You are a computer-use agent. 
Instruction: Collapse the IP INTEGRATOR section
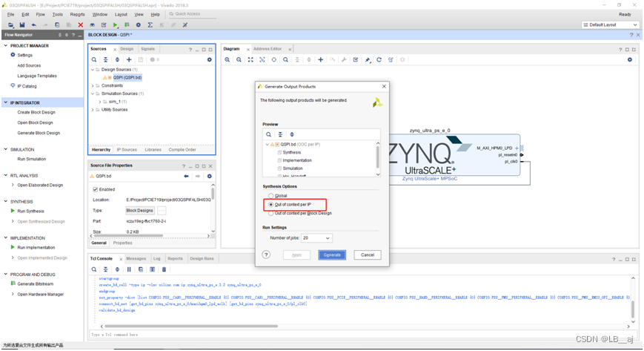(6, 103)
